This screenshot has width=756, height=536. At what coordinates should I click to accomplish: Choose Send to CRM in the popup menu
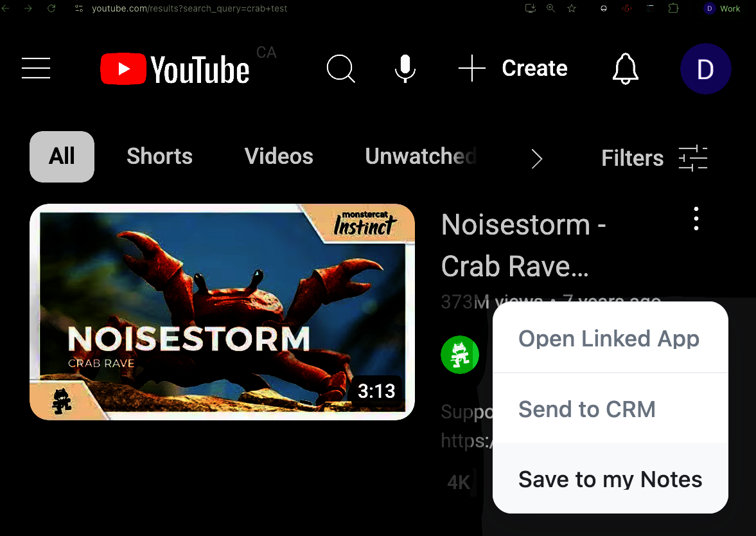click(610, 409)
